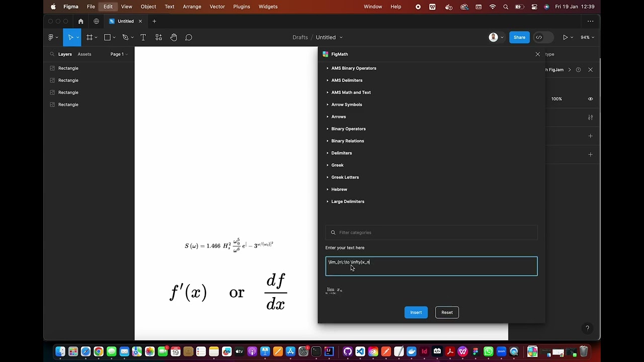Viewport: 644px width, 362px height.
Task: Toggle Dev Mode switch
Action: click(x=543, y=37)
